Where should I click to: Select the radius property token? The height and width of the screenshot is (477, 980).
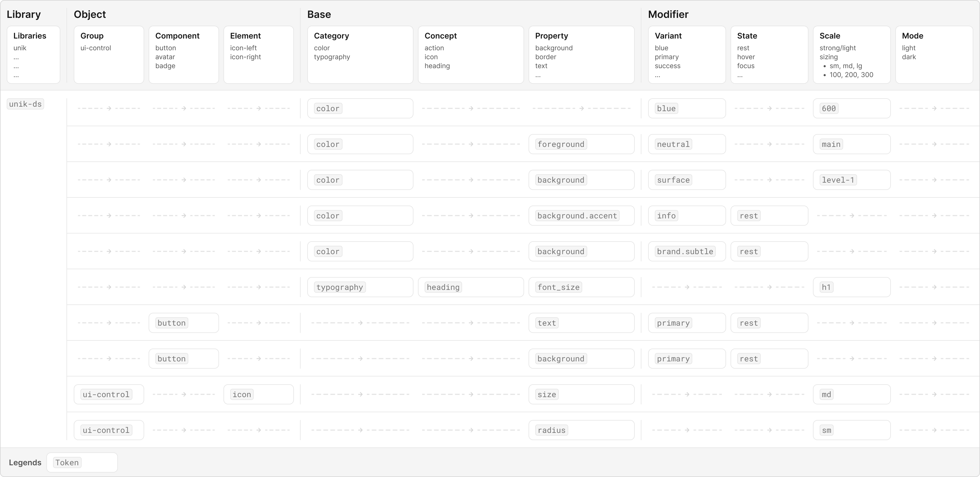(551, 430)
